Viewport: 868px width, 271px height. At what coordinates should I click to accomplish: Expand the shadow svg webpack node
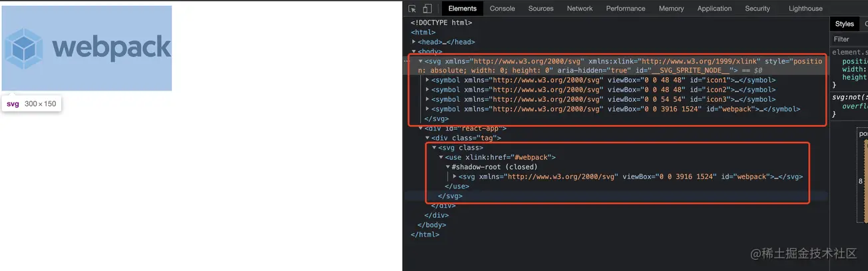pos(455,176)
